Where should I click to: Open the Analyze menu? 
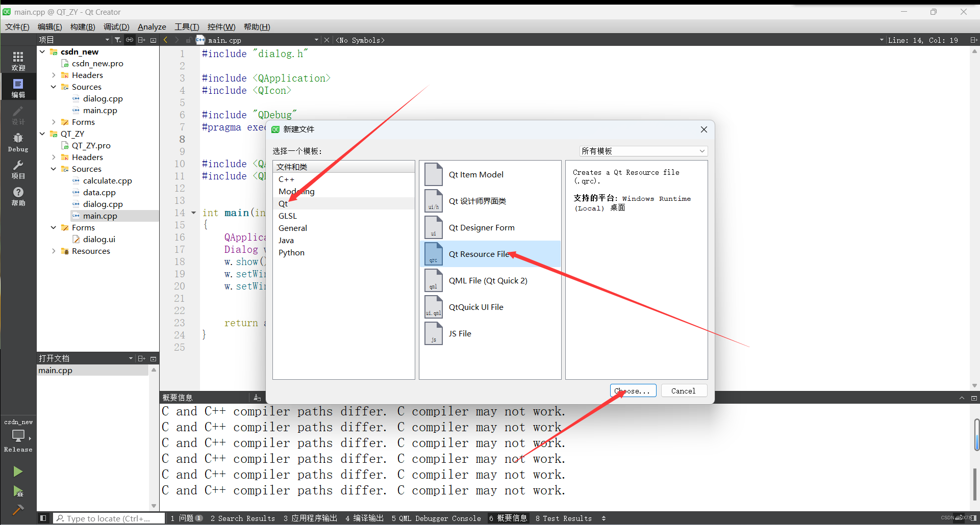pos(152,27)
